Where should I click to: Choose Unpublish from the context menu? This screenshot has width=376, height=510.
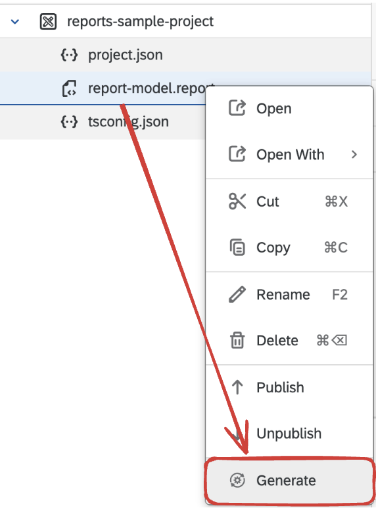(x=289, y=433)
